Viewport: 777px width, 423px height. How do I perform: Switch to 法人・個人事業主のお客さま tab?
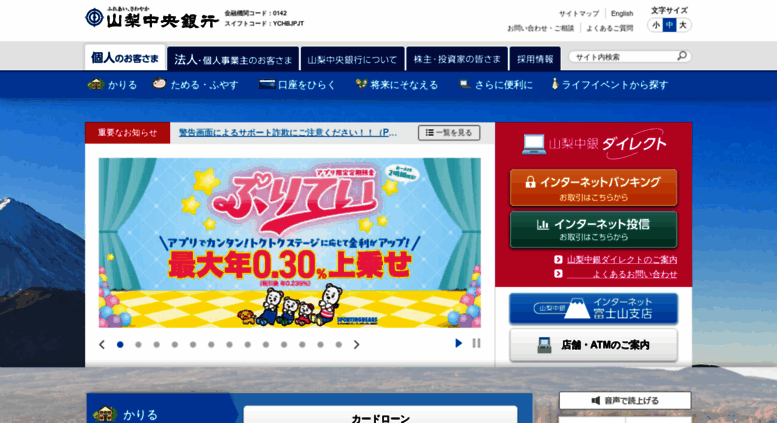tap(233, 59)
